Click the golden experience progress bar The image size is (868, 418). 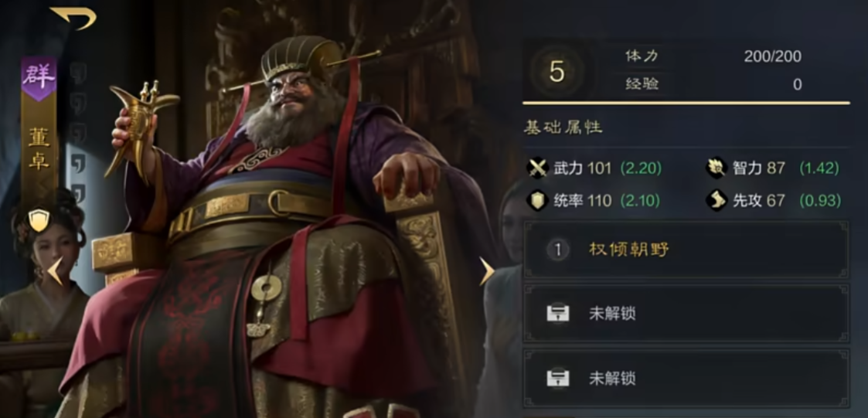point(686,103)
